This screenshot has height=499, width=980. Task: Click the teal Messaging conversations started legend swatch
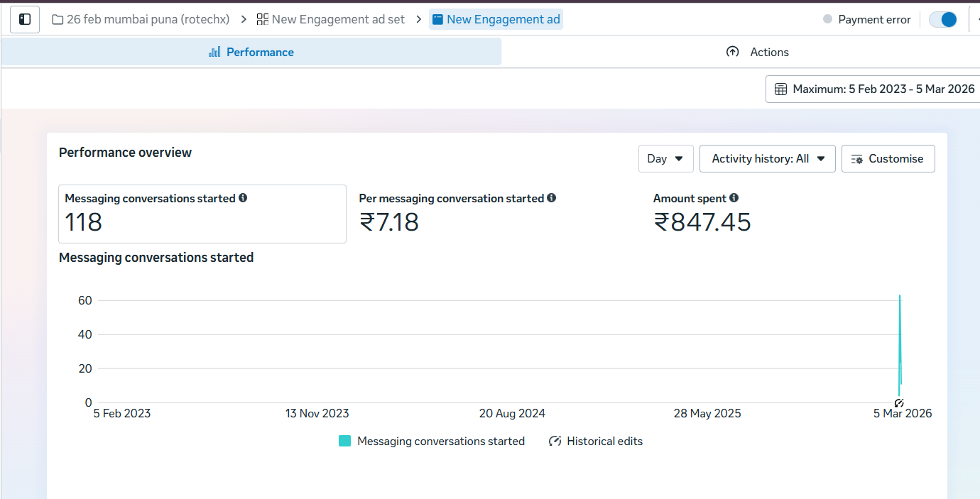click(344, 441)
